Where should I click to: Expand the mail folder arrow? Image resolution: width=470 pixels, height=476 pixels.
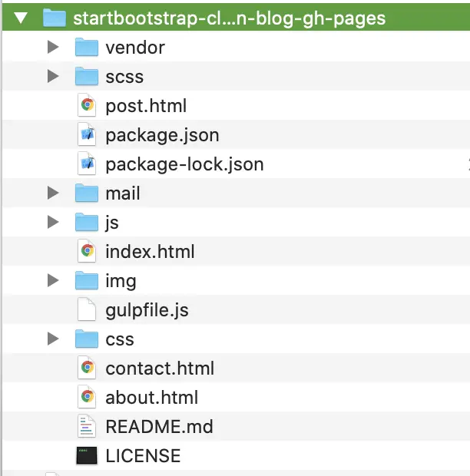coord(52,193)
